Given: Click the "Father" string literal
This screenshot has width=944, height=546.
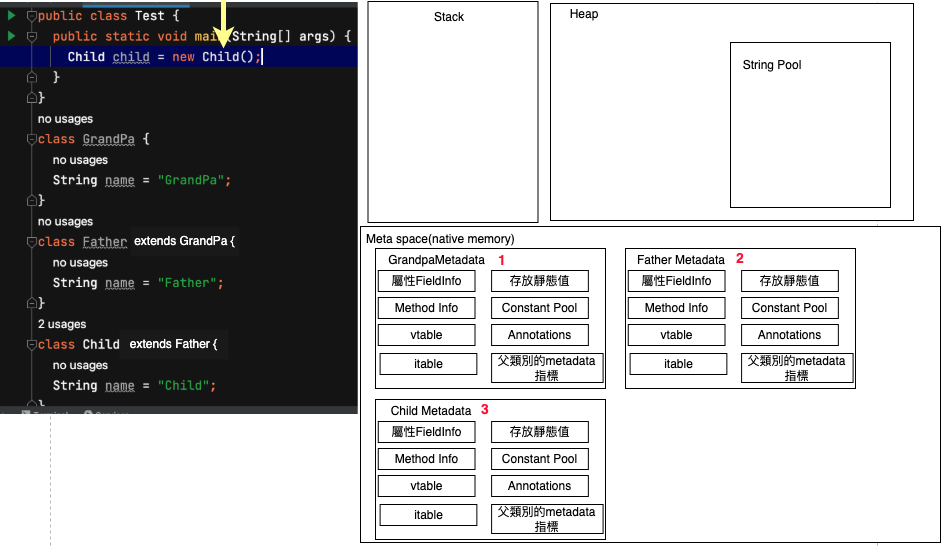Looking at the screenshot, I should pos(187,283).
